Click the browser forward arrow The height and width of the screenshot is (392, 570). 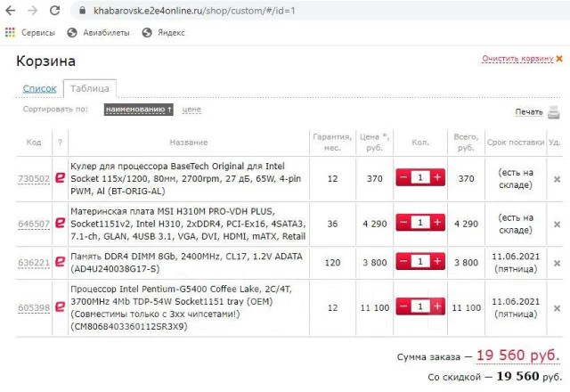32,11
